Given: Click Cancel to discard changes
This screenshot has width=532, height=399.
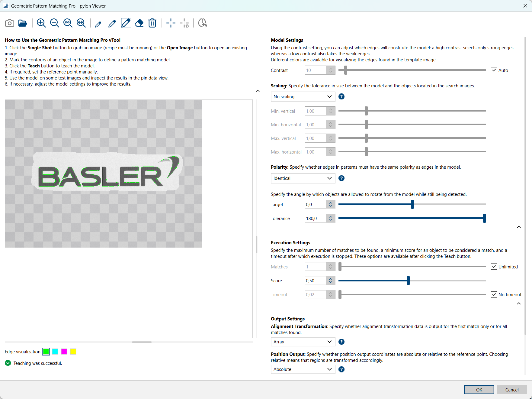Looking at the screenshot, I should pos(512,390).
